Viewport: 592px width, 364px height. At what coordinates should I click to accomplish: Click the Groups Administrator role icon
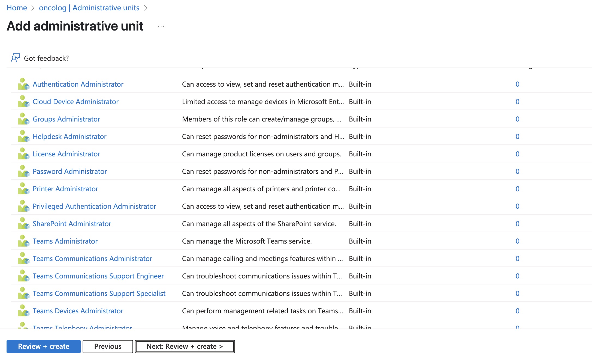(x=23, y=119)
